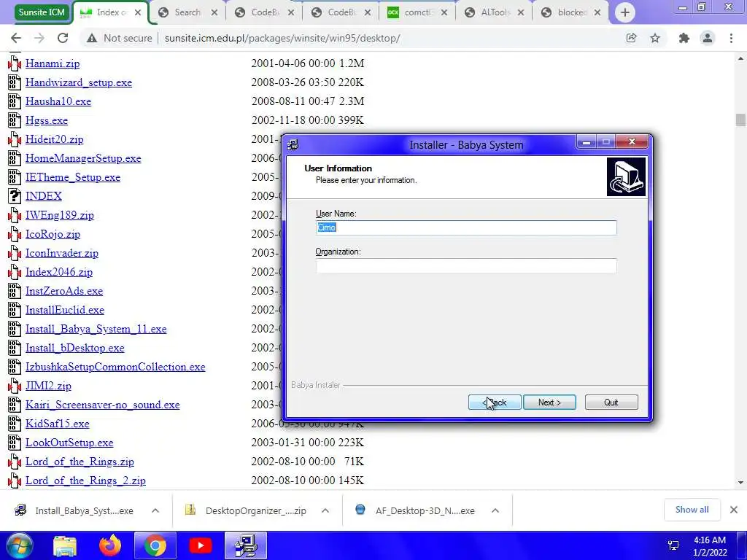Click the installer computer logo image
747x560 pixels.
coord(626,177)
